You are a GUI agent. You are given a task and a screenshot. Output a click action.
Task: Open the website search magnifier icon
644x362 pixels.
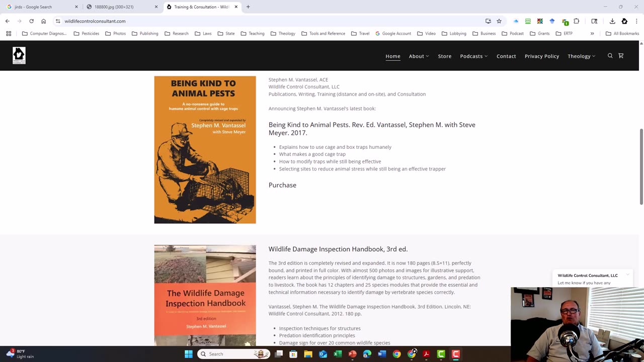tap(610, 56)
